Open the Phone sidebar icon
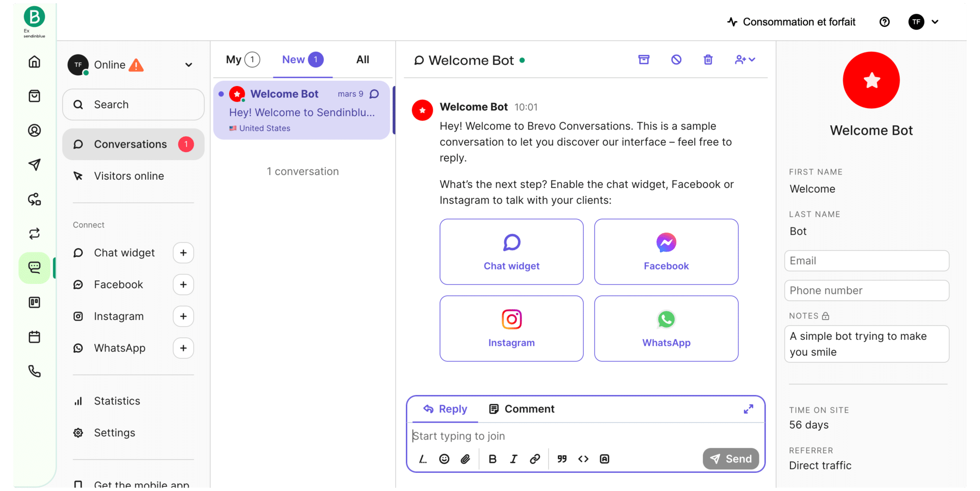The image size is (980, 491). (x=34, y=371)
